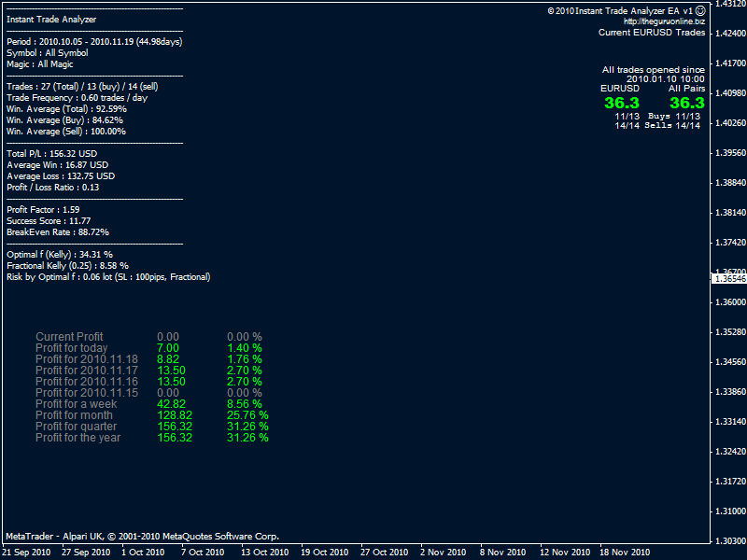Click the Instant Trade Analyzer title
Viewport: 747px width, 560px height.
pos(51,20)
